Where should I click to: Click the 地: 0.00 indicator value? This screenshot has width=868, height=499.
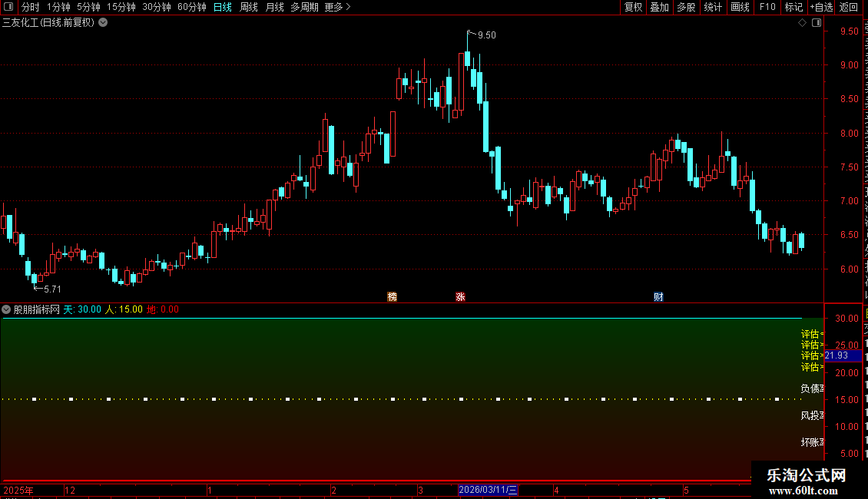(163, 309)
